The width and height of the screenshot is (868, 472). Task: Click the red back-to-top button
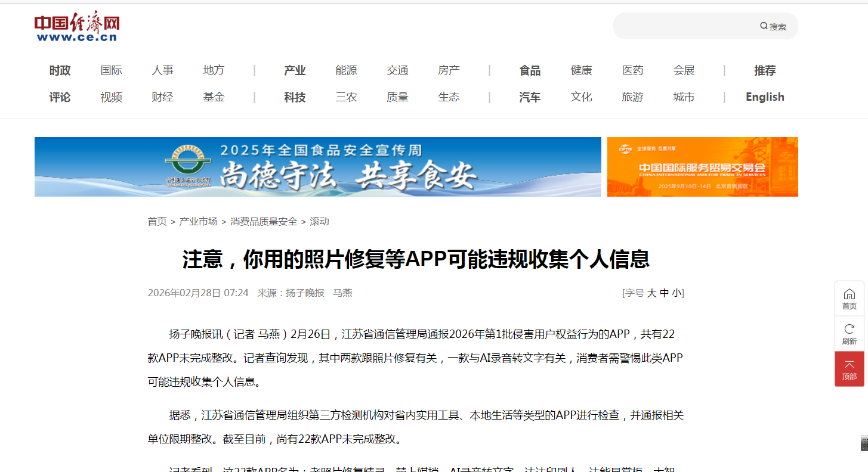[849, 369]
